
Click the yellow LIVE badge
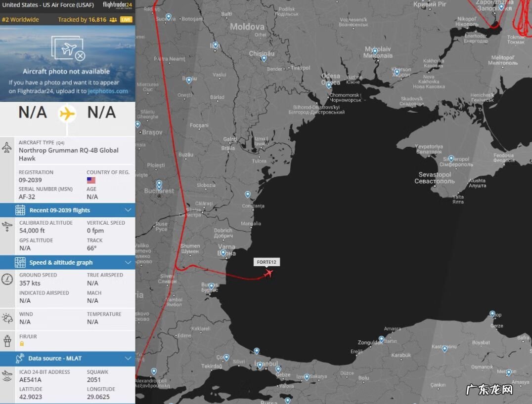pos(126,20)
